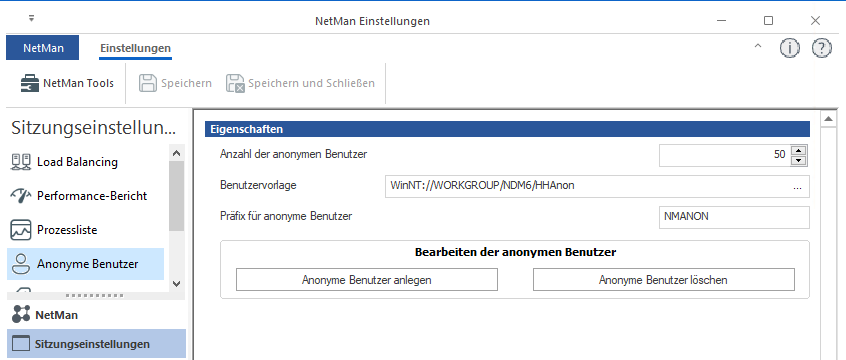Screen dimensions: 846x360
Task: Increase the anonymous user count
Action: [x=800, y=150]
